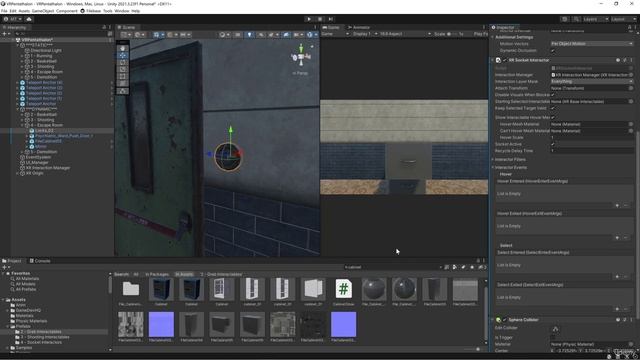Toggle Disable Visuals When Blocked checkbox
This screenshot has height=360, width=640.
click(x=553, y=95)
